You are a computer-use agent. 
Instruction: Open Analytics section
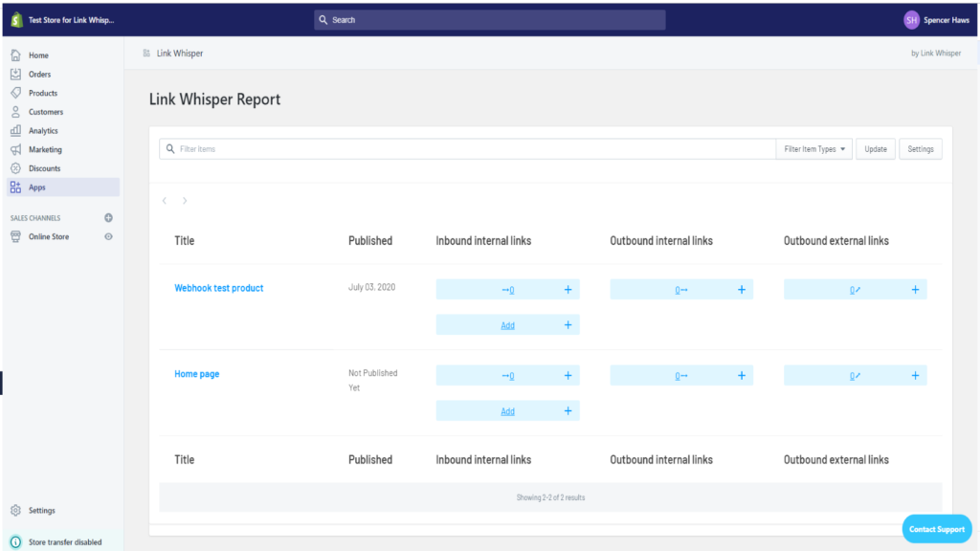(43, 130)
